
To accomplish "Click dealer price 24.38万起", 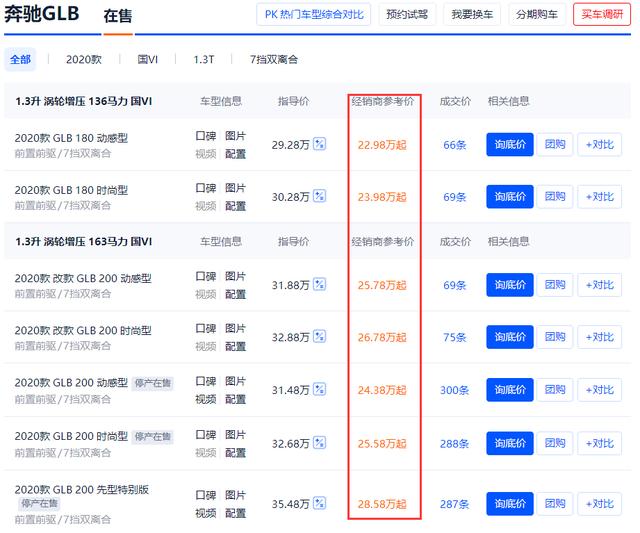I will (382, 390).
